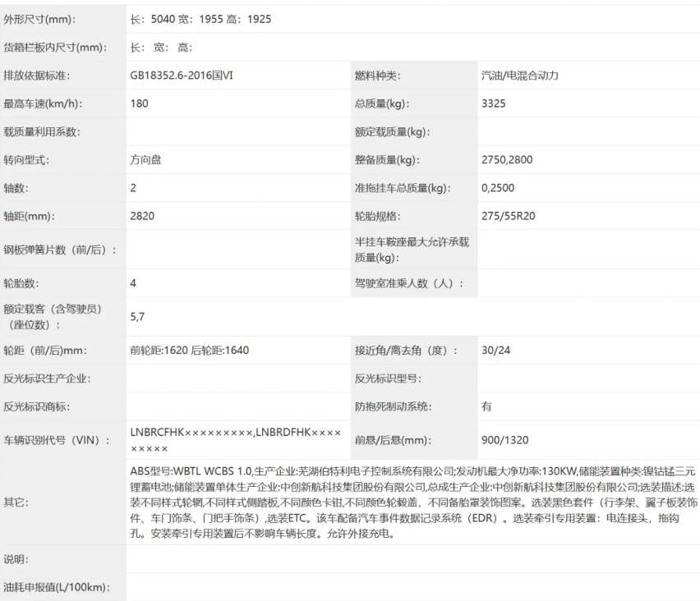Select the 外形尺寸(mm) label
The height and width of the screenshot is (601, 700).
tap(39, 19)
